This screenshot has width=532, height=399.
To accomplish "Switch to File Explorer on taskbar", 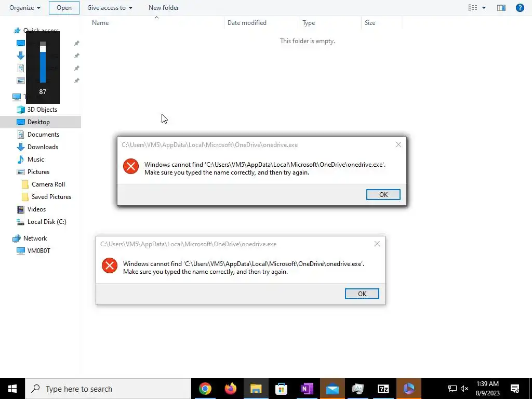I will pyautogui.click(x=256, y=389).
